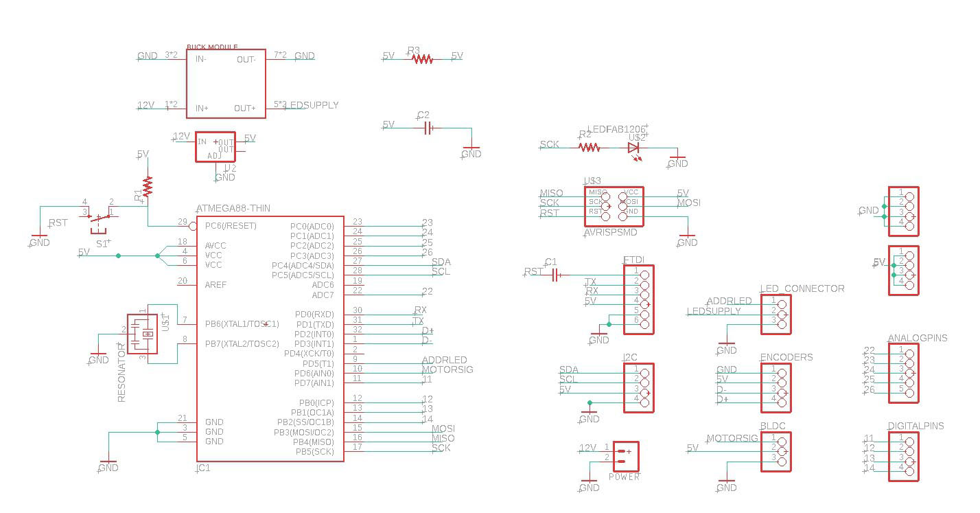The width and height of the screenshot is (980, 513).
Task: Select the BUCK MODULE component box
Action: click(226, 84)
